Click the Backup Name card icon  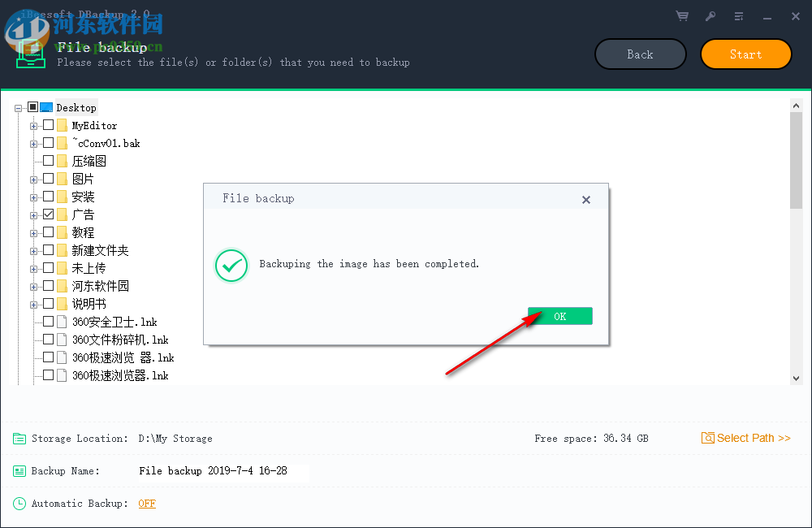(19, 470)
